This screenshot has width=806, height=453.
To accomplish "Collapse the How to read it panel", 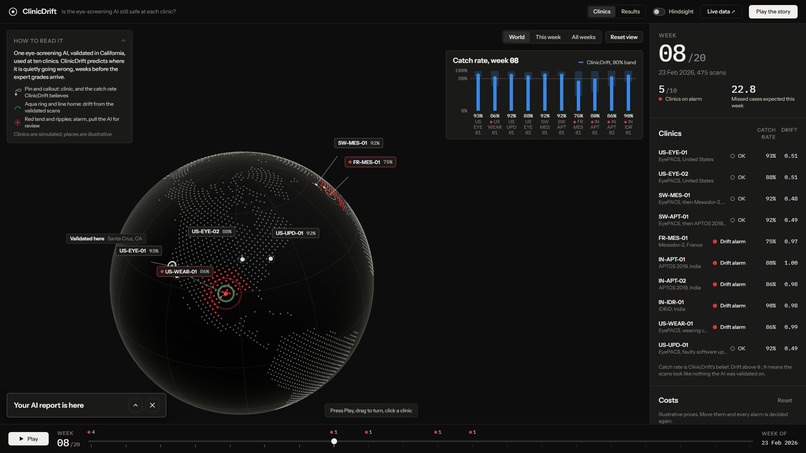I will click(123, 41).
